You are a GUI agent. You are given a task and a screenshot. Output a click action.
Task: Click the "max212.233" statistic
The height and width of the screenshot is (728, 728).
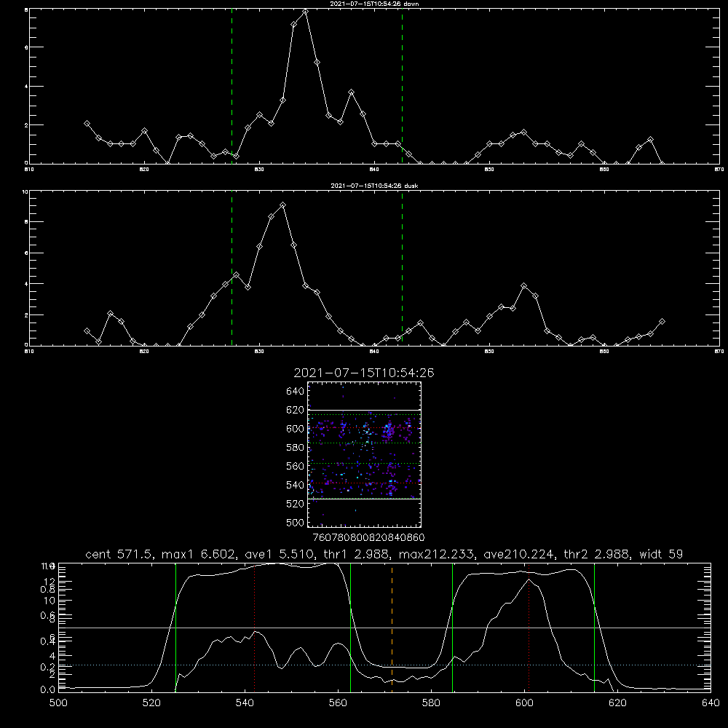click(x=437, y=554)
